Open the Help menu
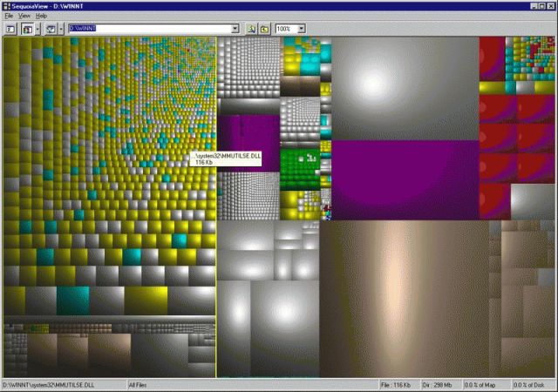Screen dimensions: 558x392 [x=41, y=16]
